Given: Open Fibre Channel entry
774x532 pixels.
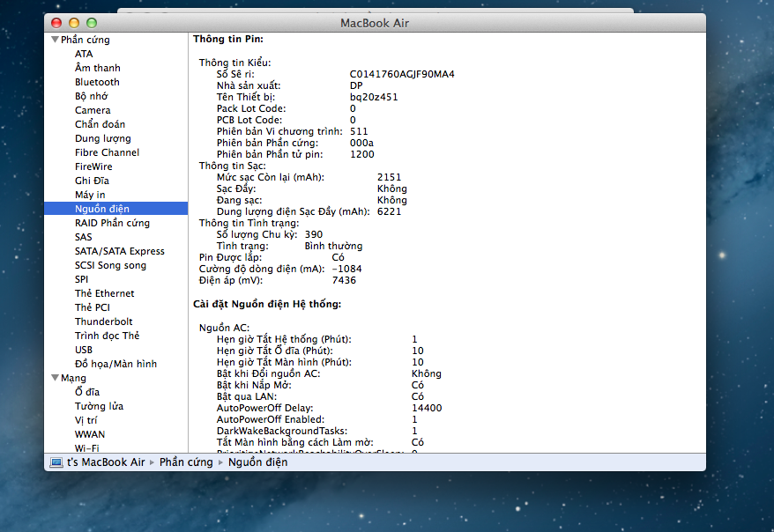Looking at the screenshot, I should (x=107, y=152).
